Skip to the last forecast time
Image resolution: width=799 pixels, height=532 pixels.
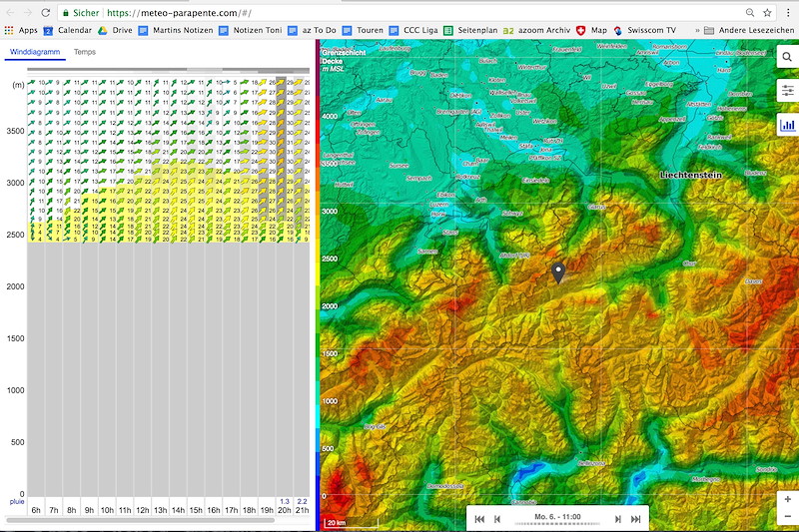(x=635, y=519)
